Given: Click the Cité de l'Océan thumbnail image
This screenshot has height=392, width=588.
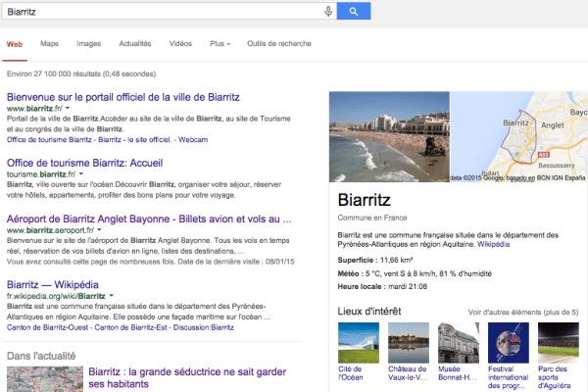Looking at the screenshot, I should coord(359,343).
